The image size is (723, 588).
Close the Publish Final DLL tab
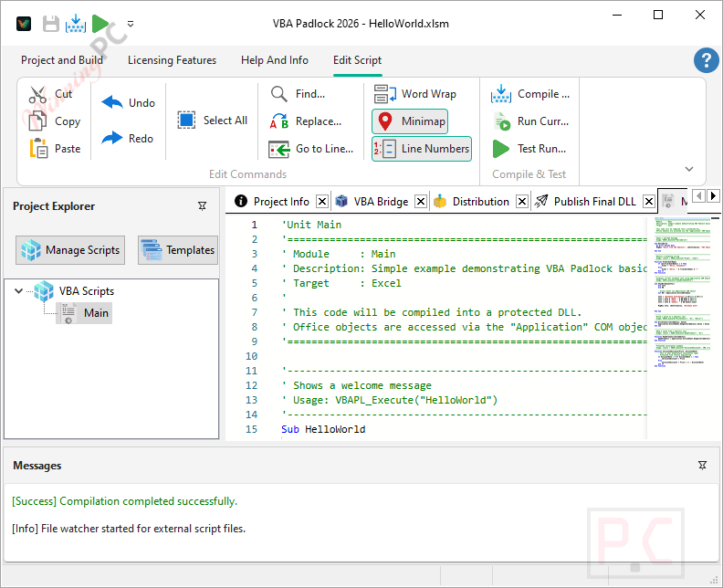click(649, 202)
